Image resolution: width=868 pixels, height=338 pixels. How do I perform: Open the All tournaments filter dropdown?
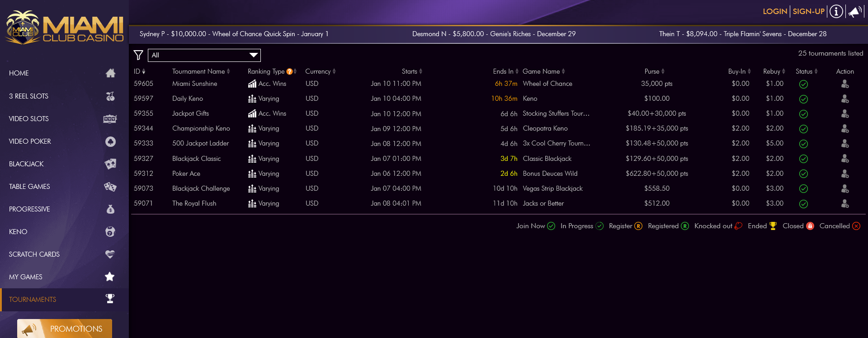tap(204, 55)
